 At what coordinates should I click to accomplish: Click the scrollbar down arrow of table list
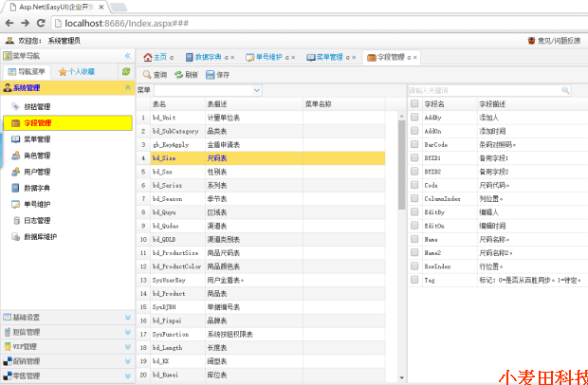click(x=401, y=377)
